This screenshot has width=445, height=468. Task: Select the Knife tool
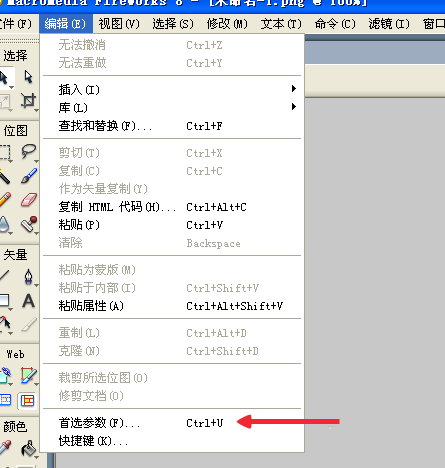click(x=29, y=324)
